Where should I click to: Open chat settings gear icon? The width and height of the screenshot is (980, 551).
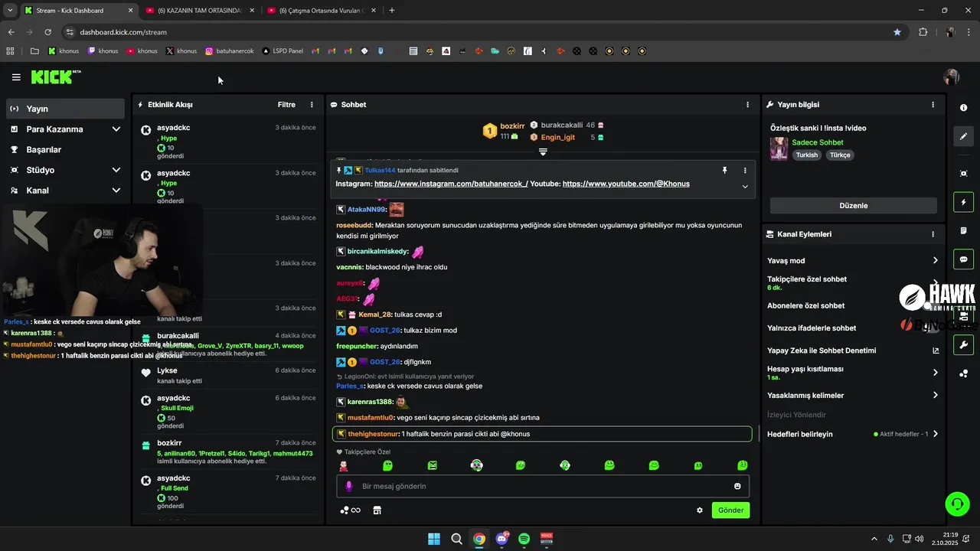pos(700,510)
